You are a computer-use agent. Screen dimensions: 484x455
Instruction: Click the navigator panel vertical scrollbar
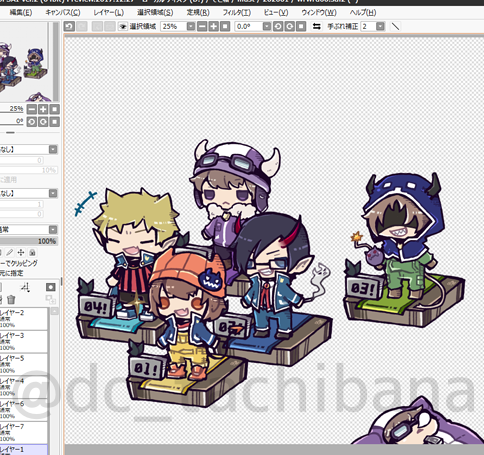coord(56,62)
